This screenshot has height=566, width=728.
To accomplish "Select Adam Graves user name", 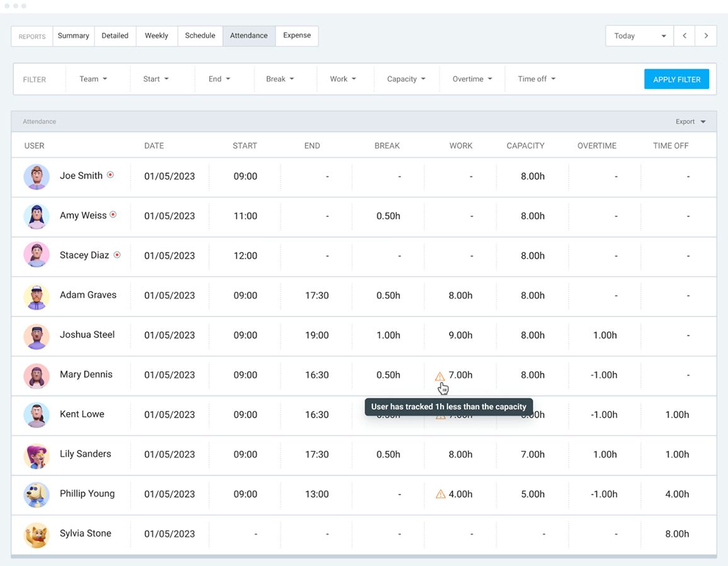I will click(x=88, y=295).
